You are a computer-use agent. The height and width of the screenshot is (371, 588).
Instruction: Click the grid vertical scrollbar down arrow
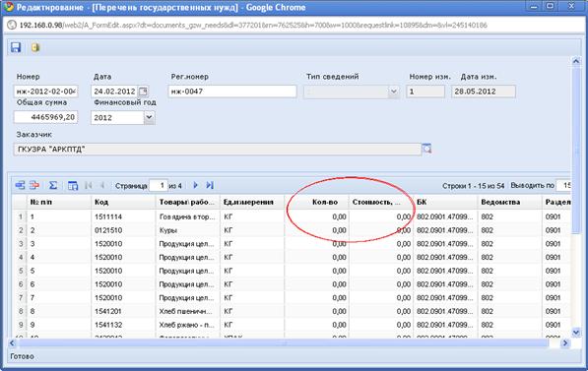pyautogui.click(x=576, y=332)
